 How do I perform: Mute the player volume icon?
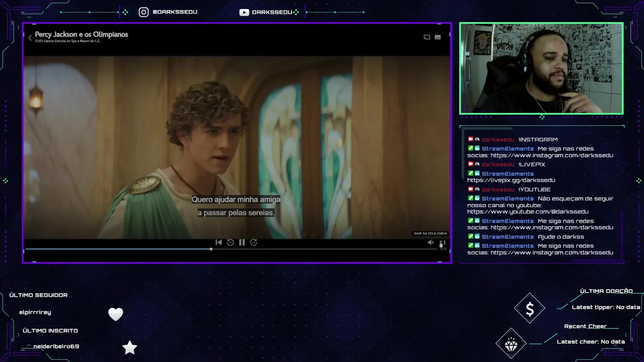[x=430, y=242]
